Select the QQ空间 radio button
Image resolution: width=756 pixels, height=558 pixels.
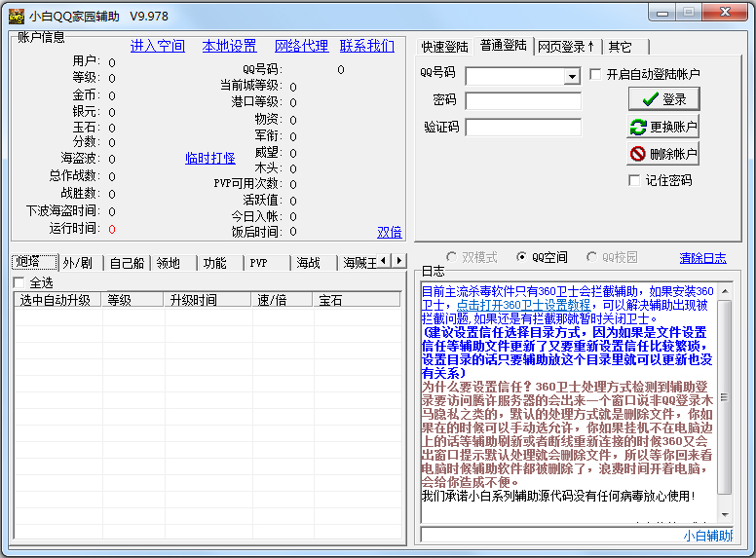(523, 258)
